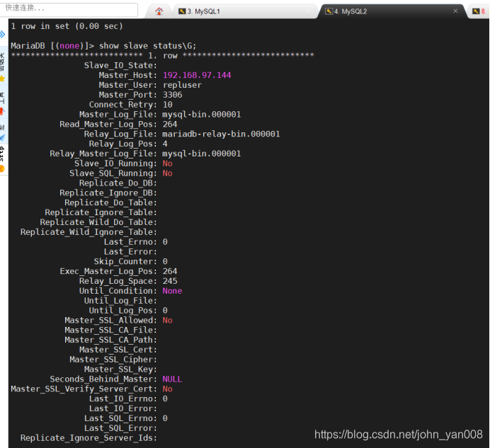490x448 pixels.
Task: Click Master_Host value 192.168.97.144
Action: click(x=197, y=75)
